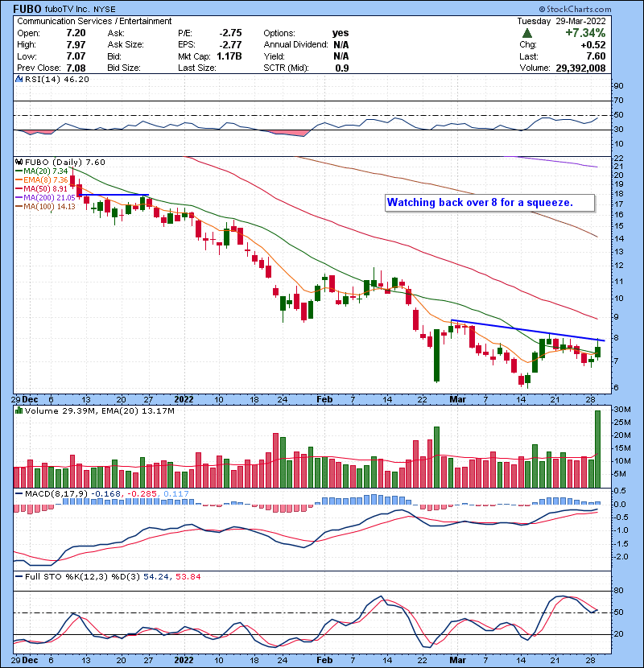Viewport: 644px width, 668px height.
Task: Click the MACD(8,17,9) indicator label
Action: point(56,494)
